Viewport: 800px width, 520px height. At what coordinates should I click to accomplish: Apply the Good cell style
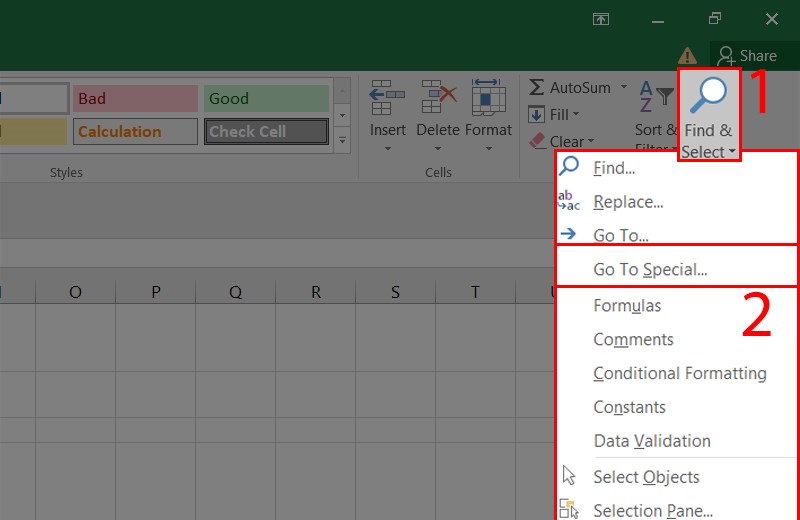click(x=266, y=98)
